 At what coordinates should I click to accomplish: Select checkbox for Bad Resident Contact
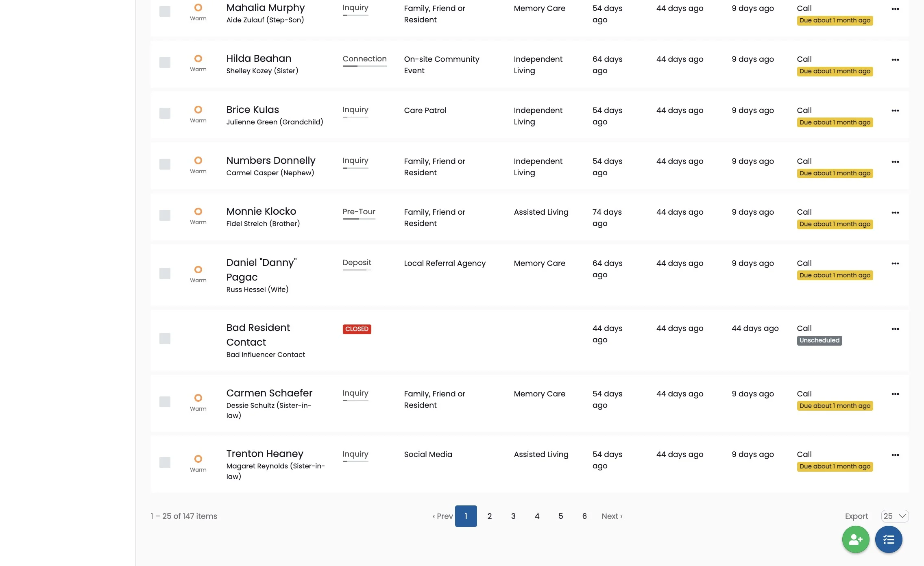pos(165,338)
